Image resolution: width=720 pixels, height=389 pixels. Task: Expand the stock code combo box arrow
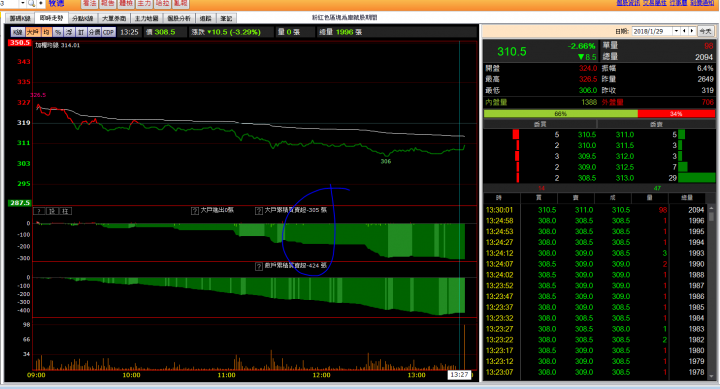click(22, 3)
